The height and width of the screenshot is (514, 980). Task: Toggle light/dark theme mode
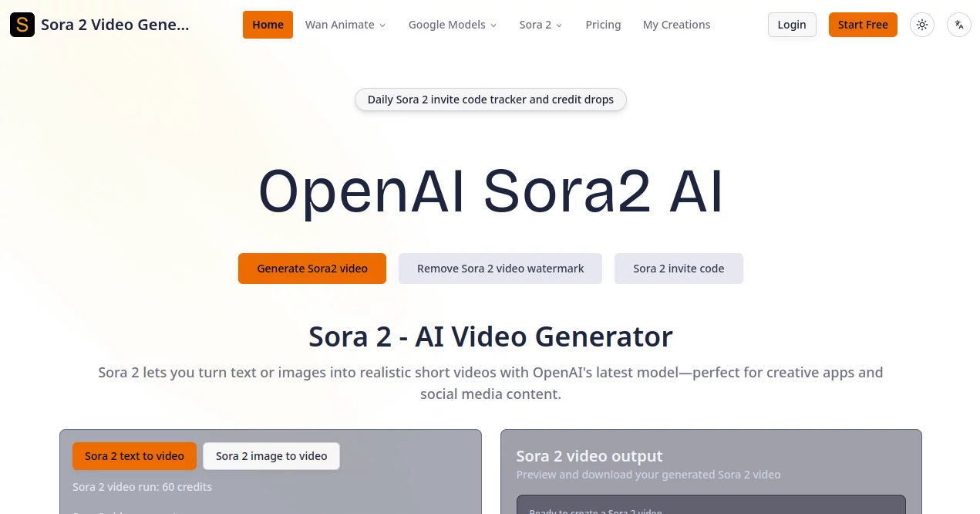click(x=921, y=24)
